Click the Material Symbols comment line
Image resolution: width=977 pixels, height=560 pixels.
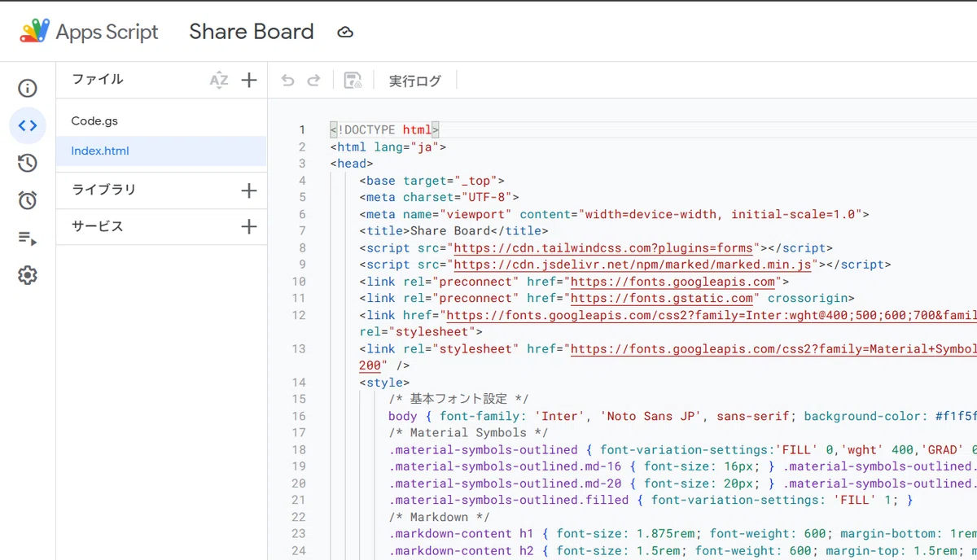pyautogui.click(x=468, y=433)
